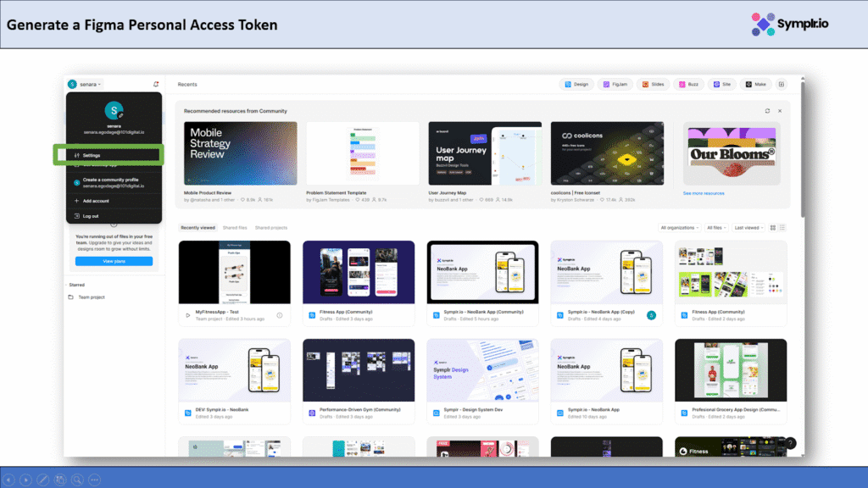Open the notifications bell icon

(x=156, y=84)
